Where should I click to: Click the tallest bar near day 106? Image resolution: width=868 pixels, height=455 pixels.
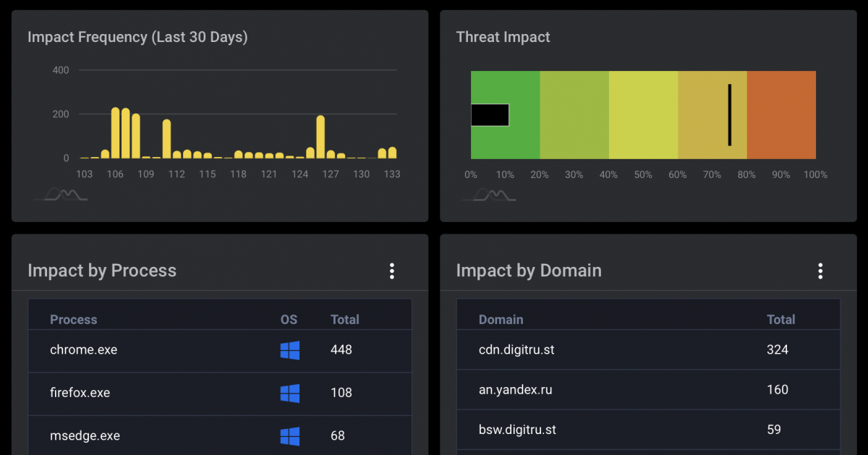point(115,134)
